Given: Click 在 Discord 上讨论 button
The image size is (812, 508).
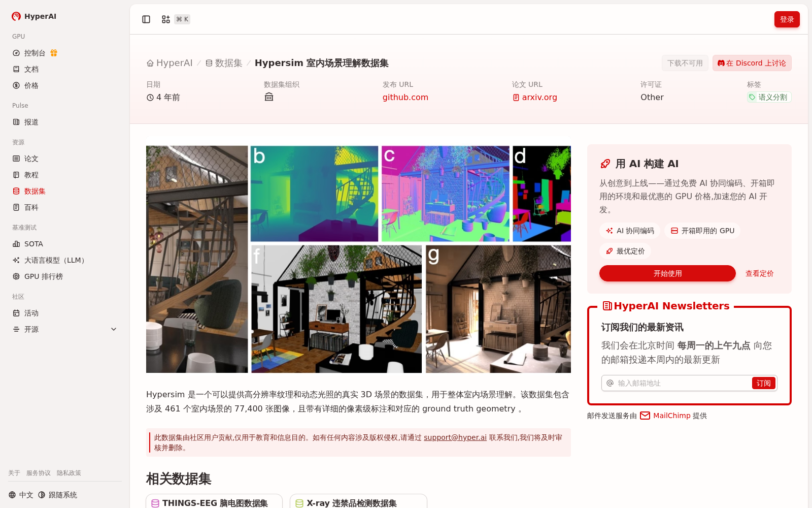Looking at the screenshot, I should click(752, 63).
